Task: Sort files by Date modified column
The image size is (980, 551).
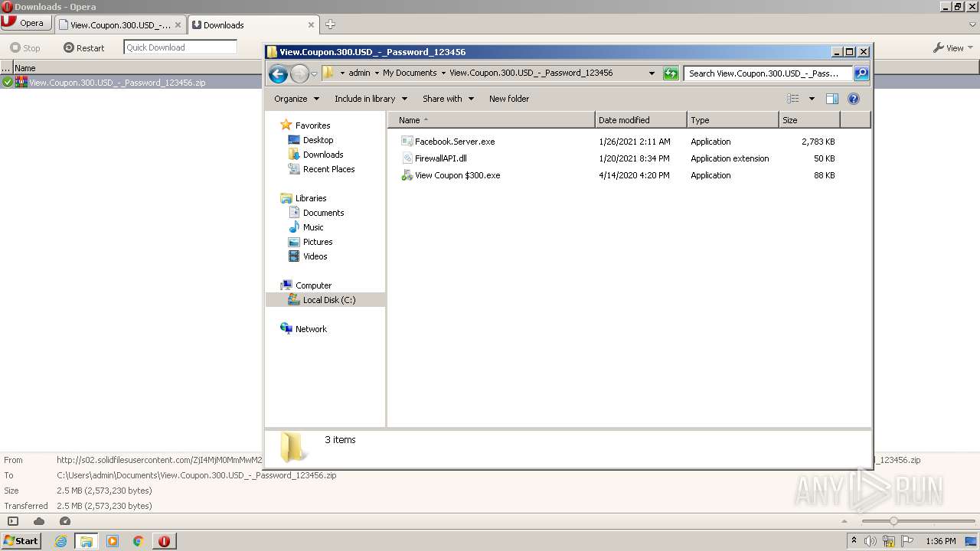Action: [x=641, y=120]
